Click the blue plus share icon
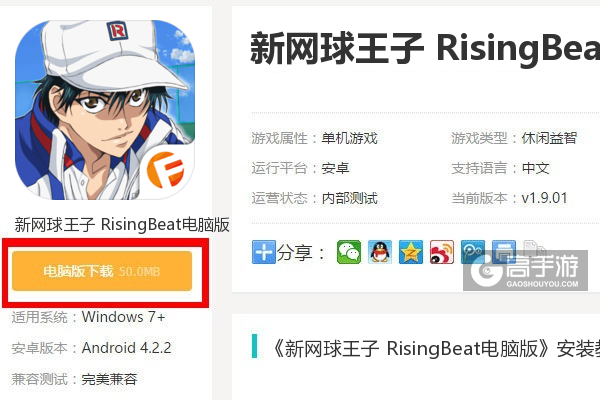600x400 pixels. click(x=263, y=252)
